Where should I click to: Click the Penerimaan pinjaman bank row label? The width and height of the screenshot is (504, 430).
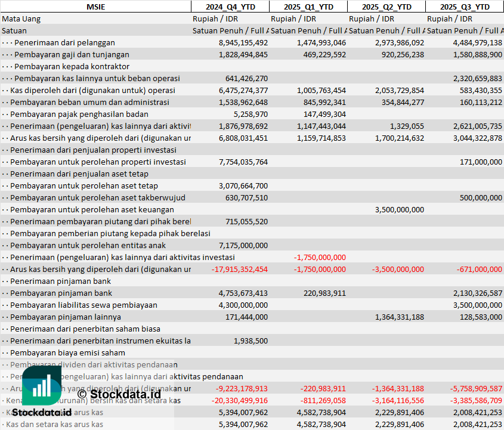coord(60,281)
